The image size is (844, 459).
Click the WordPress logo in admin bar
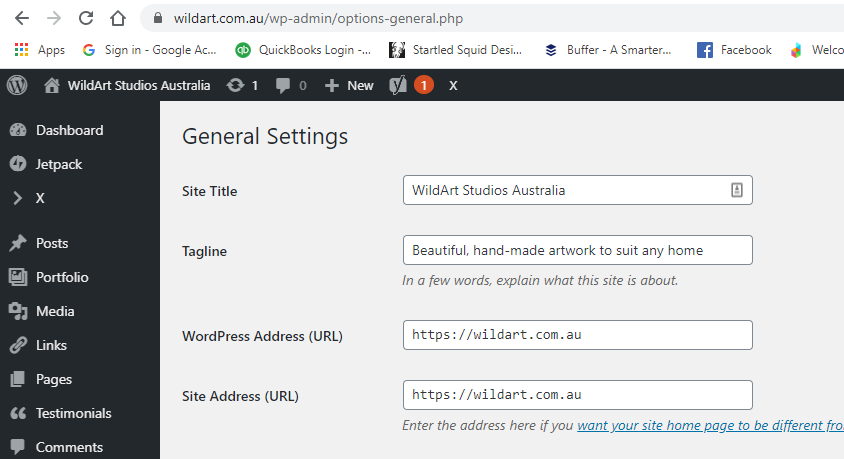[17, 86]
